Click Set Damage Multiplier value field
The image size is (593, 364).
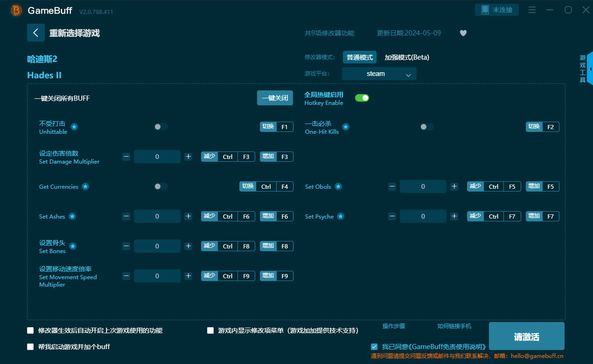point(157,157)
